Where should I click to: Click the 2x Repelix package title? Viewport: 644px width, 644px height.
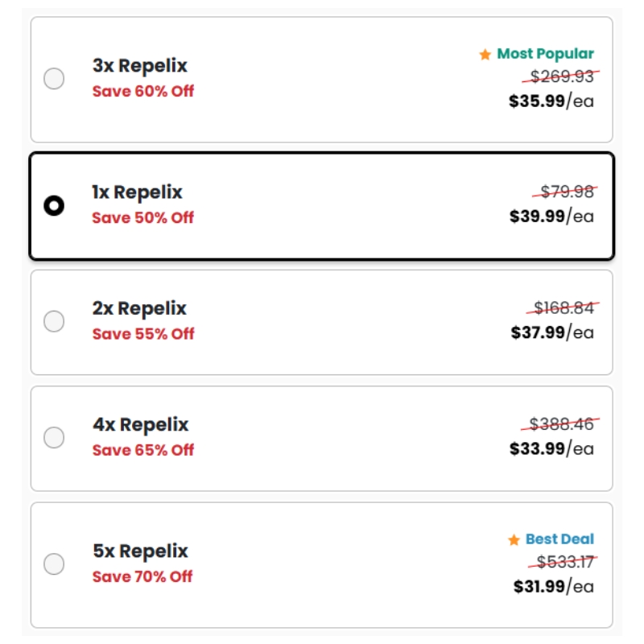click(139, 308)
